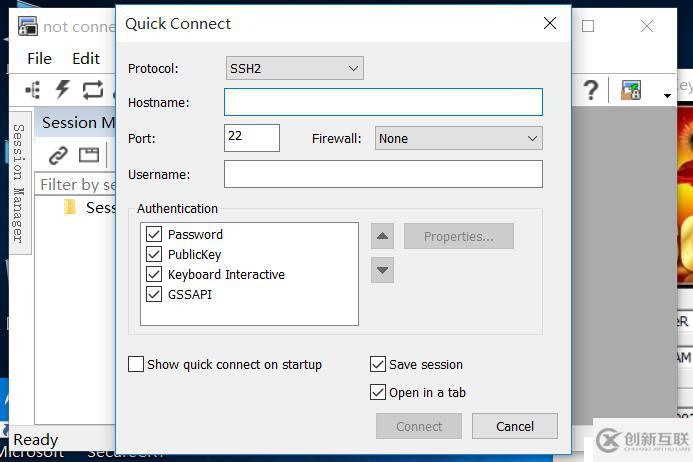Open the SecureFX toolbar icon
Image resolution: width=693 pixels, height=462 pixels.
tap(631, 90)
